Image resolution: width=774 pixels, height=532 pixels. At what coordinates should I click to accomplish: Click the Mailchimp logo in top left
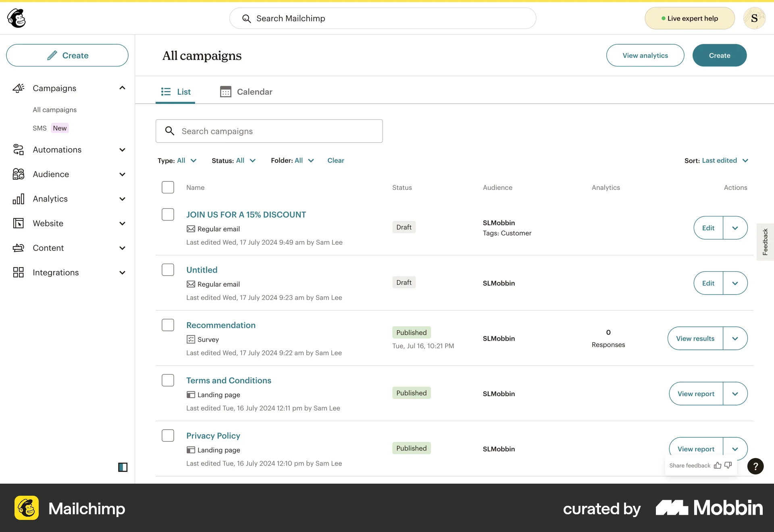[x=15, y=18]
